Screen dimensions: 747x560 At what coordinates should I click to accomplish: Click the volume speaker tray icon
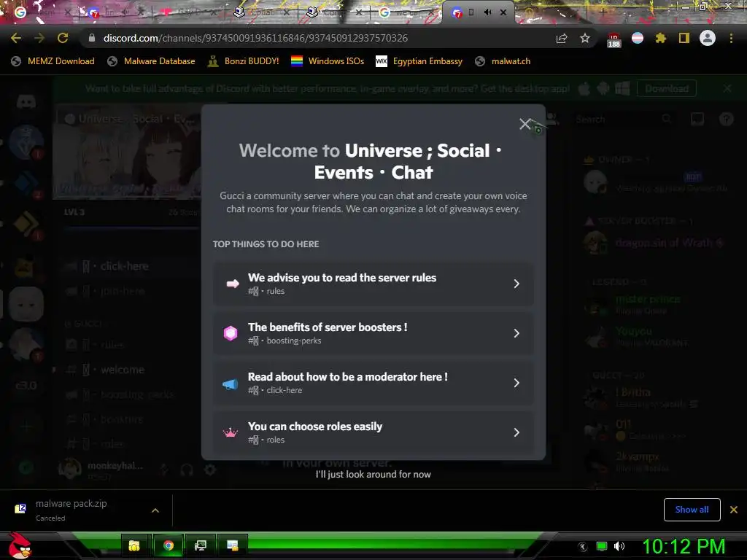coord(619,546)
